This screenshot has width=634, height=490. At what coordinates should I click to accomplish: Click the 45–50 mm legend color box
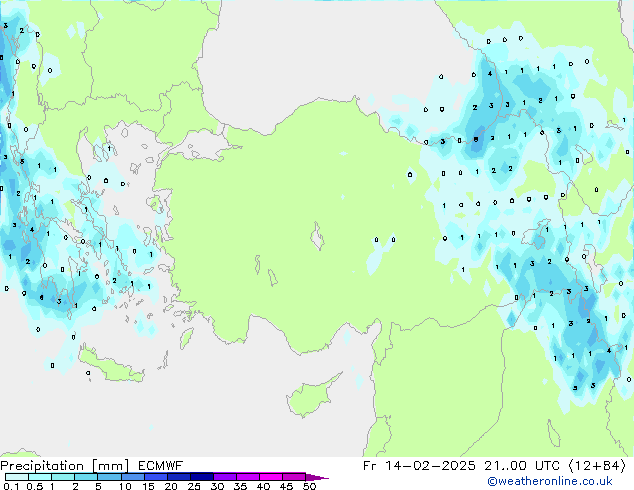pos(294,477)
